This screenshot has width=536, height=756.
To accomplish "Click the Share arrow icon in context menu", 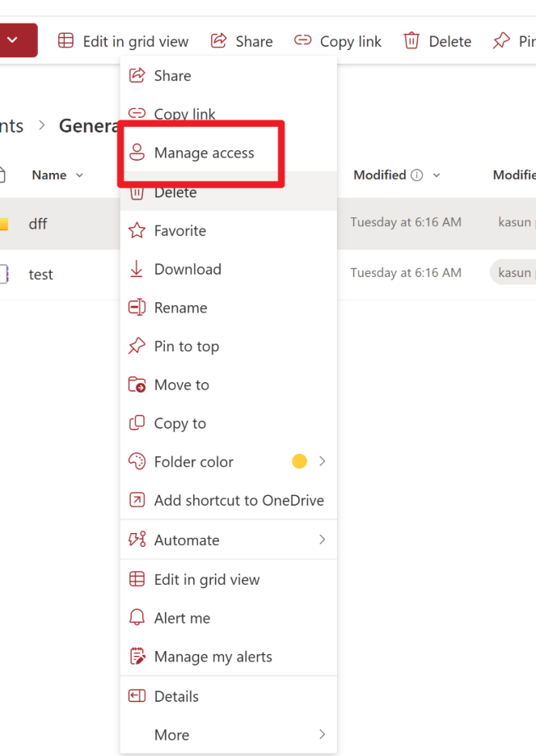I will (x=137, y=75).
